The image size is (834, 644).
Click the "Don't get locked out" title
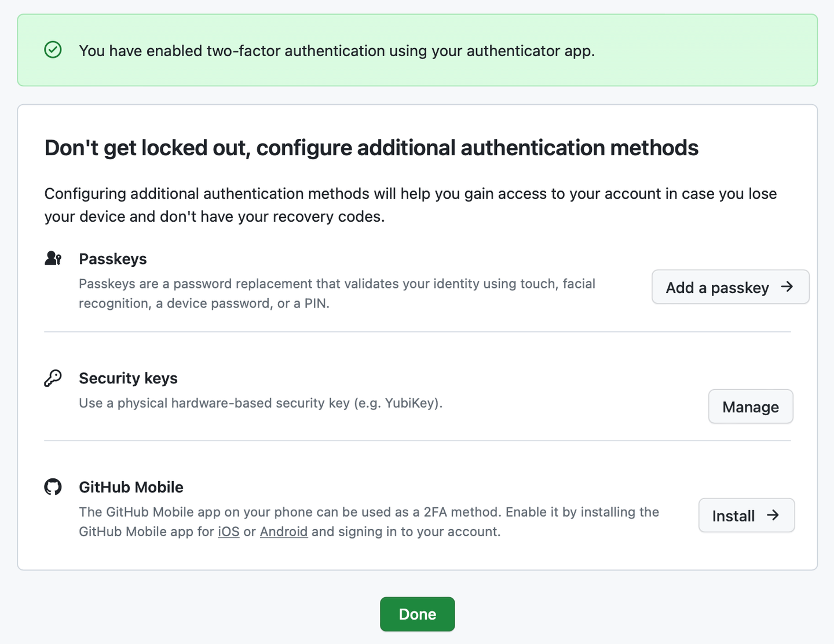tap(371, 148)
